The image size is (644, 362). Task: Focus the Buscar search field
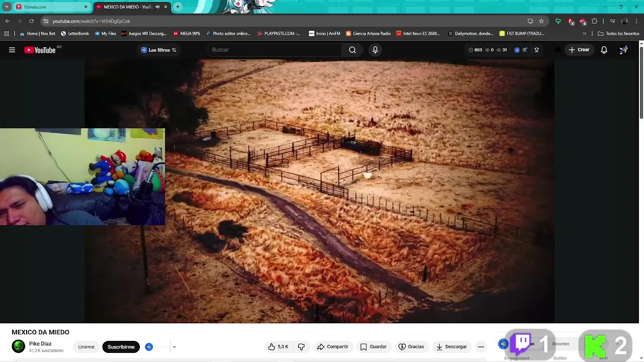tap(274, 50)
